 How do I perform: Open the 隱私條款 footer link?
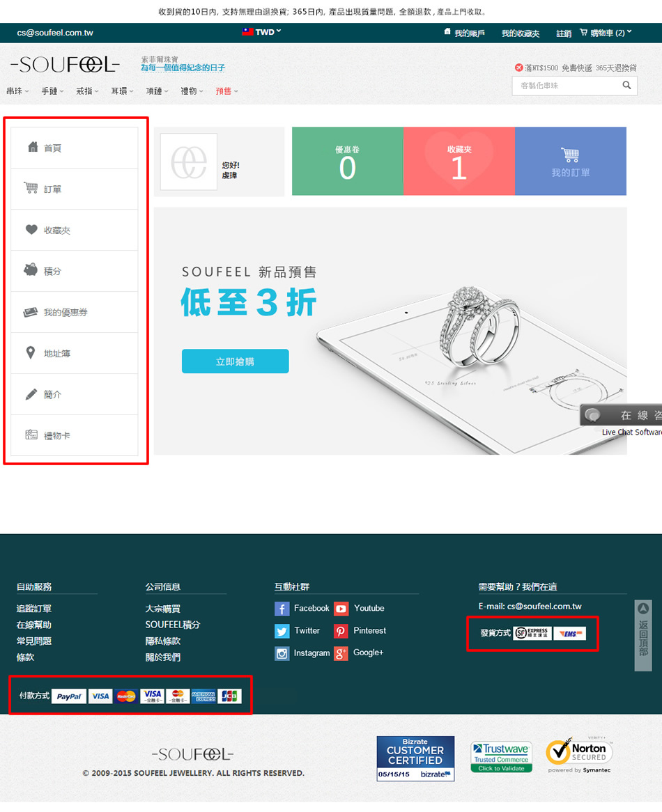[162, 641]
